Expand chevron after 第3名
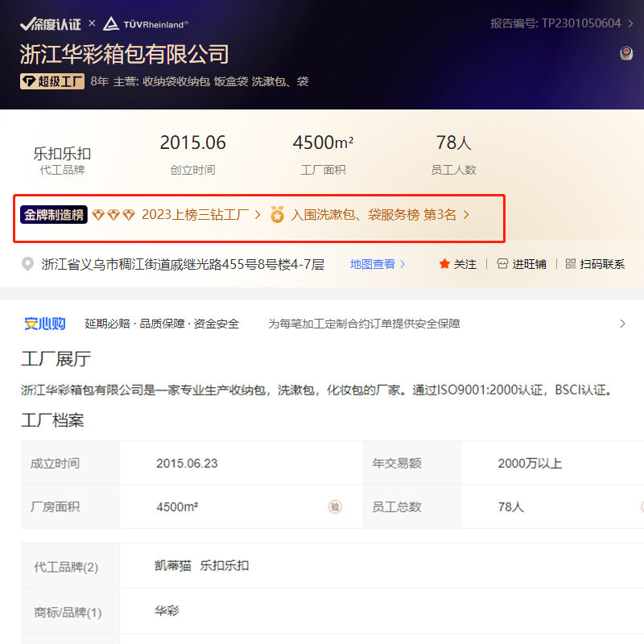 (x=466, y=214)
